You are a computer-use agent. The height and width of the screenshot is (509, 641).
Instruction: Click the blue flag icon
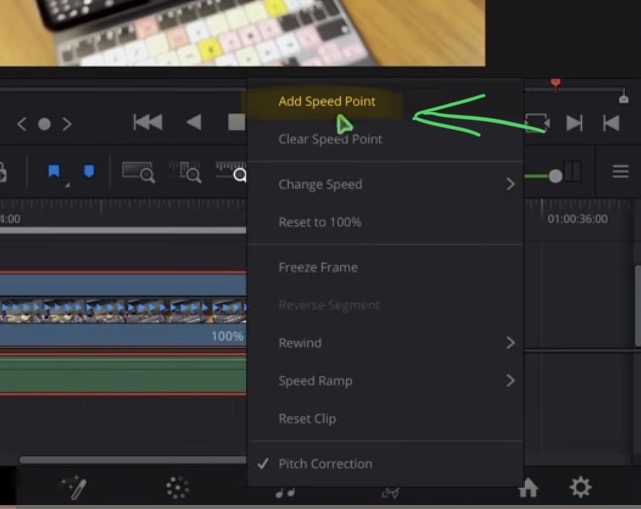click(x=54, y=171)
